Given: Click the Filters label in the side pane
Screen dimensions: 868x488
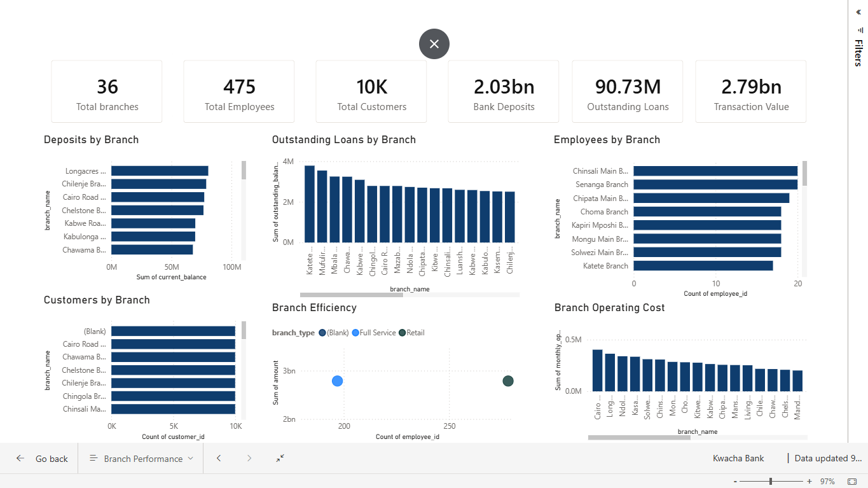Looking at the screenshot, I should coord(858,53).
